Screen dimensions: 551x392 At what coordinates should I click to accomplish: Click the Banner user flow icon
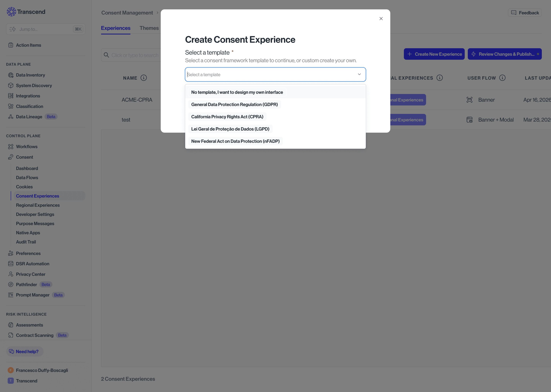469,100
